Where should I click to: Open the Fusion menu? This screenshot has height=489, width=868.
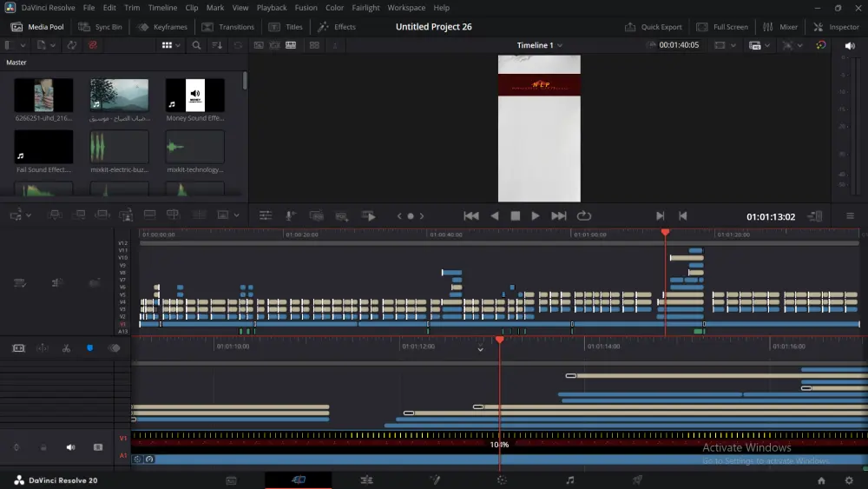pyautogui.click(x=306, y=8)
